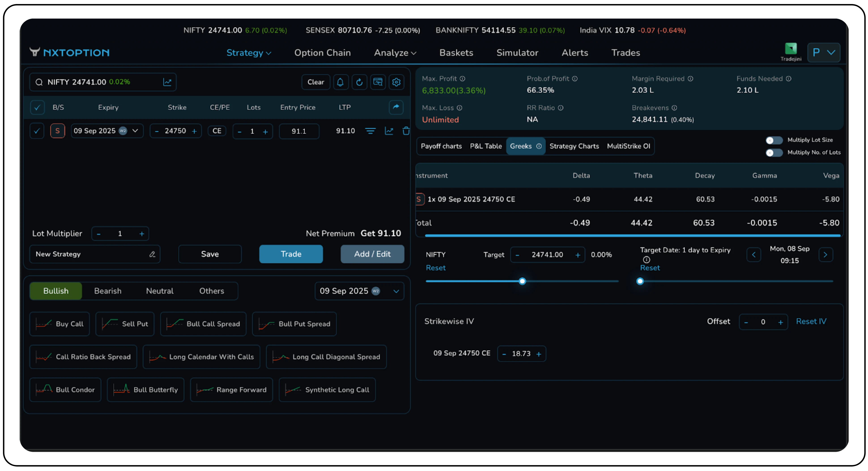The image size is (868, 471).
Task: Select the Bearish strategies tab
Action: pos(107,291)
